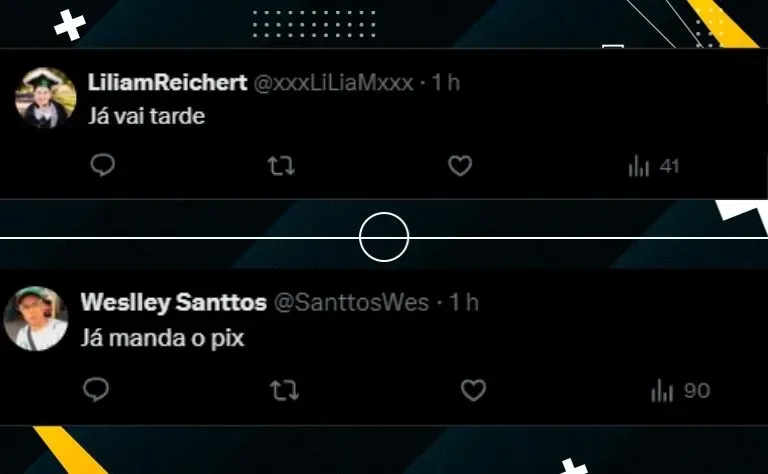Image resolution: width=768 pixels, height=474 pixels.
Task: Like the "Já vai tarde" tweet
Action: coord(460,166)
